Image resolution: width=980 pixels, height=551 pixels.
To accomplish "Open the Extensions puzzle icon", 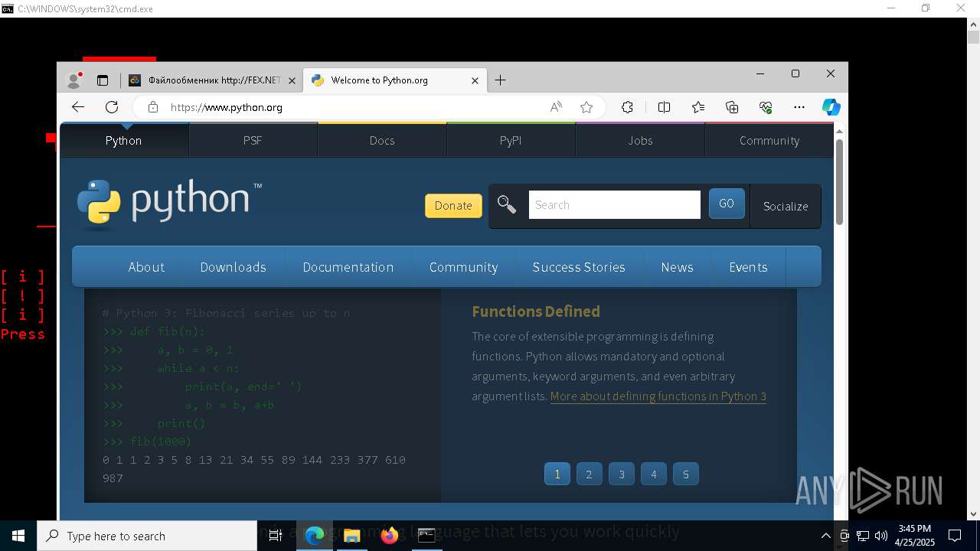I will click(x=627, y=107).
